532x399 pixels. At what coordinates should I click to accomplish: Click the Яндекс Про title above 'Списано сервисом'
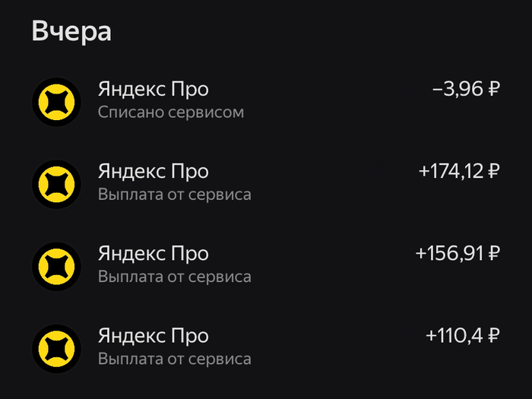tap(153, 89)
